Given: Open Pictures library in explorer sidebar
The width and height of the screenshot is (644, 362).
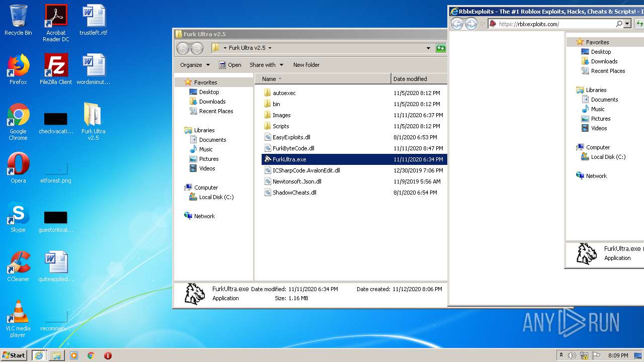Looking at the screenshot, I should [x=208, y=159].
